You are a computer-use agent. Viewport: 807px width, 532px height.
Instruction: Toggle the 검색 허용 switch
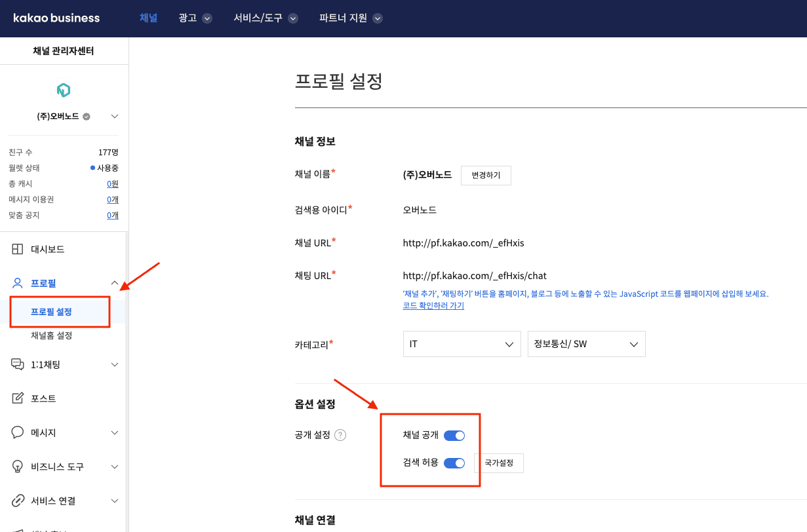pyautogui.click(x=454, y=463)
